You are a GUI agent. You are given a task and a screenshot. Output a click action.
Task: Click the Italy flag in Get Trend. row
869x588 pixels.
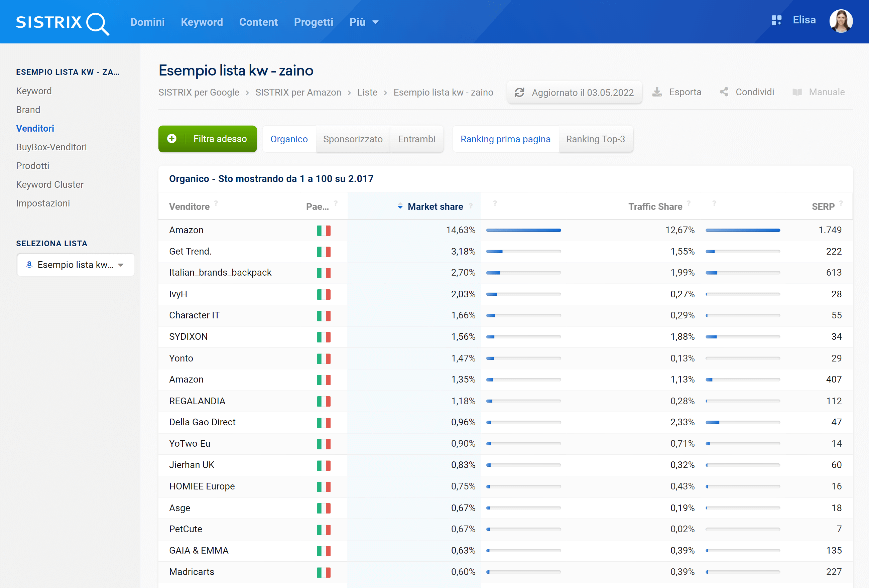coord(324,252)
